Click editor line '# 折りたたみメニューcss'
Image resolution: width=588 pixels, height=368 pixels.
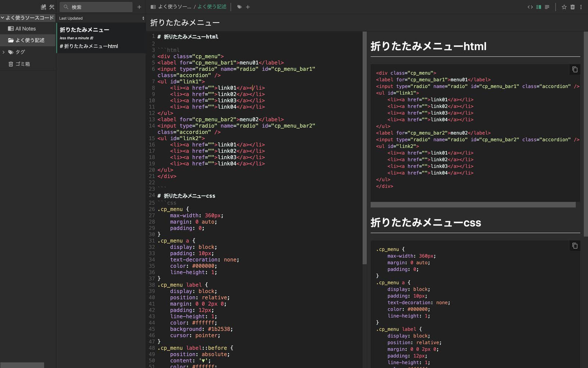point(186,196)
